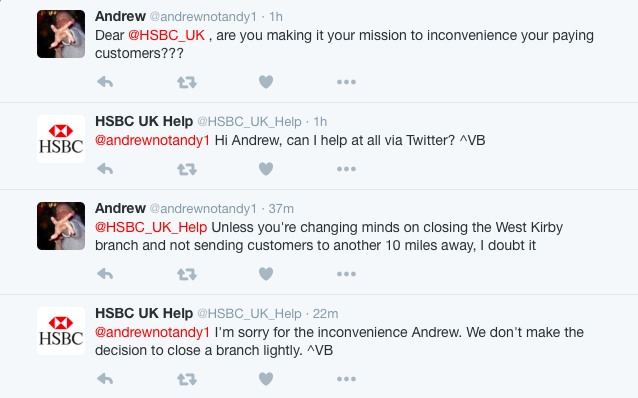
Task: Open more menu on HSBC's 'Hi Andrew' tweet
Action: (346, 169)
